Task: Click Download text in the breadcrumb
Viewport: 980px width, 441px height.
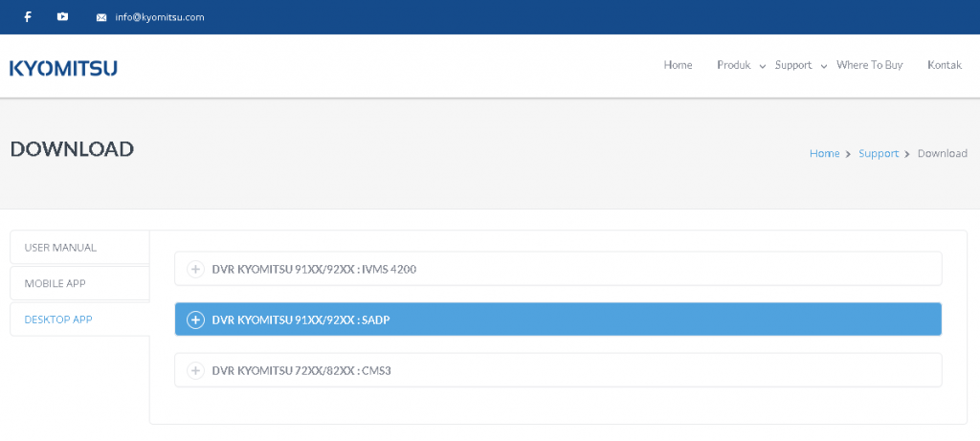Action: pos(942,153)
